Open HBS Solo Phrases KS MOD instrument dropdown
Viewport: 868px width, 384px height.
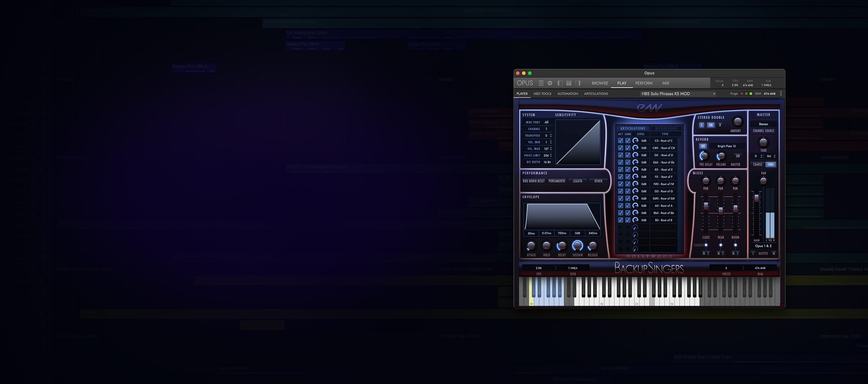point(678,94)
